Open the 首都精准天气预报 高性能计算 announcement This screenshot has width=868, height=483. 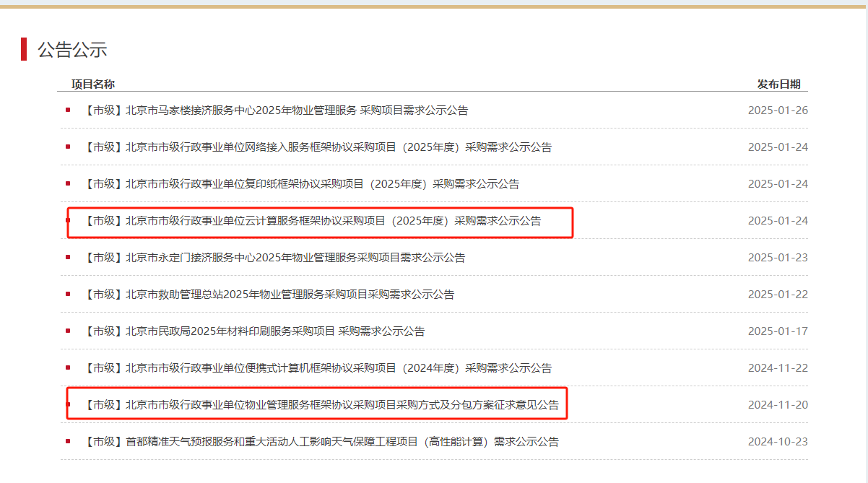[320, 442]
